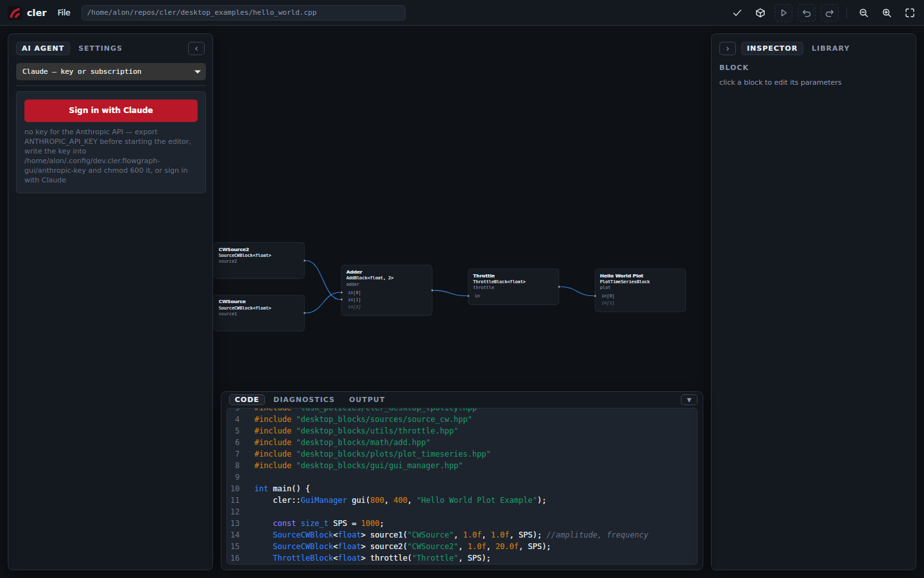Image resolution: width=924 pixels, height=578 pixels.
Task: Click the Adder in[2] input port
Action: coord(354,307)
